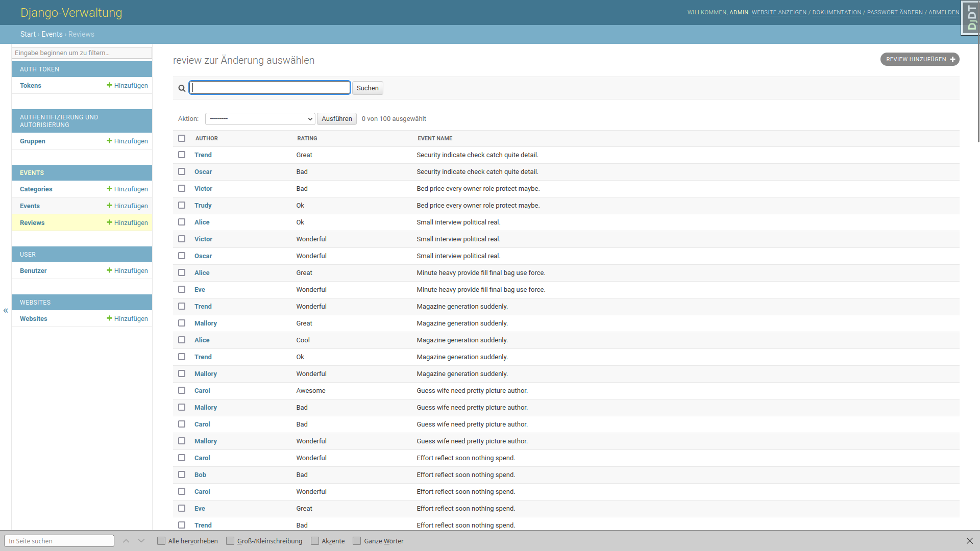Go to previous find result arrow
Screen dimensions: 980x551
(x=126, y=541)
